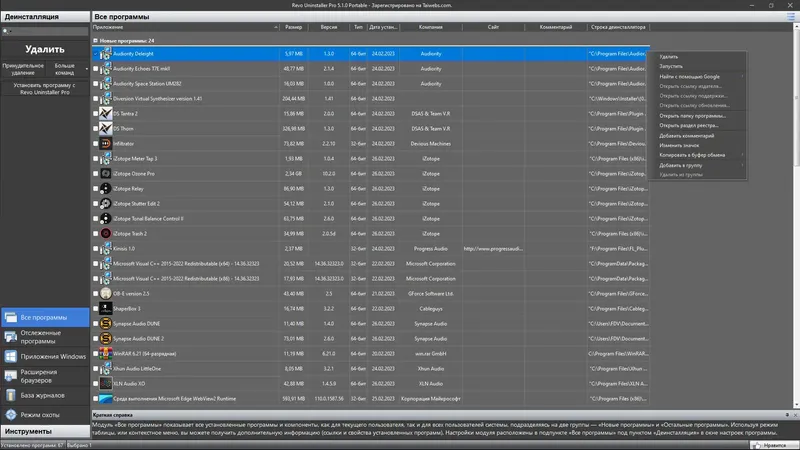Collapse the Новые программы: 24 group
The height and width of the screenshot is (450, 800).
tap(95, 40)
